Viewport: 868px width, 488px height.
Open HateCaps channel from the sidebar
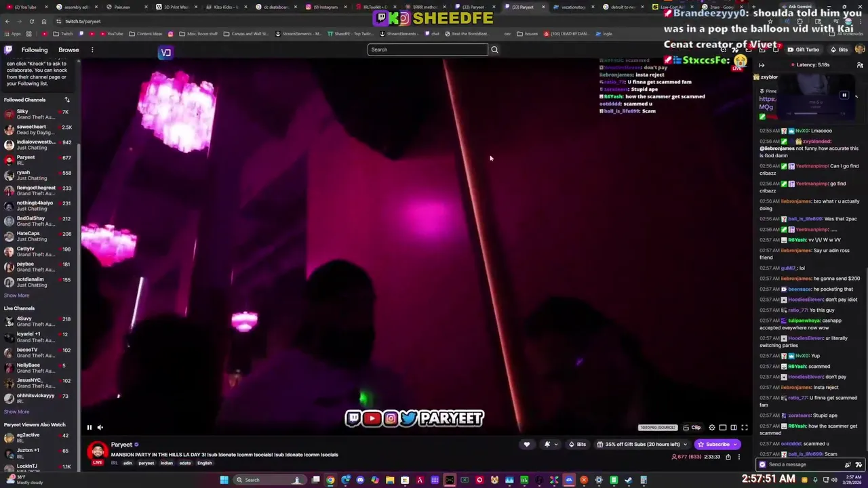click(x=38, y=236)
